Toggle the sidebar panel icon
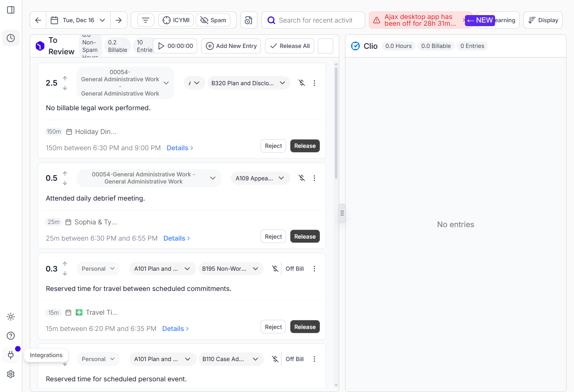Viewport: 574px width, 392px height. [11, 10]
